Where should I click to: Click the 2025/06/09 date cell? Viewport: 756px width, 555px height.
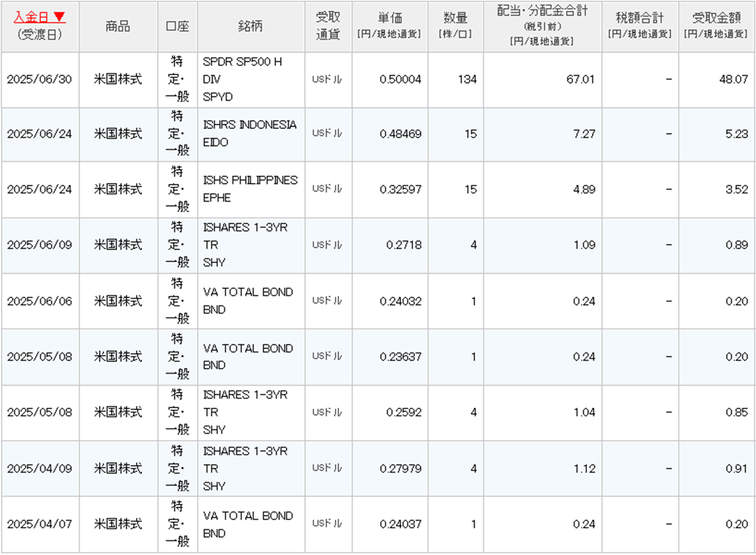click(x=39, y=245)
